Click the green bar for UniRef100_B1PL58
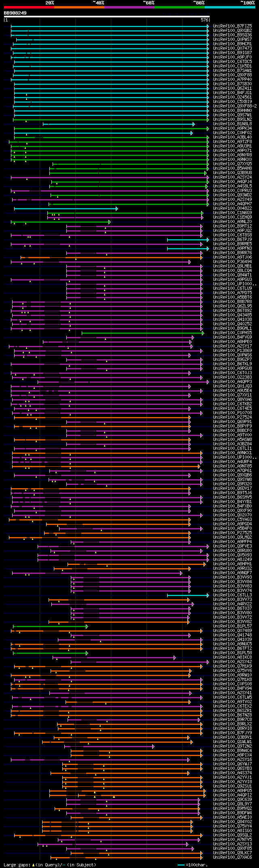 pyautogui.click(x=51, y=653)
